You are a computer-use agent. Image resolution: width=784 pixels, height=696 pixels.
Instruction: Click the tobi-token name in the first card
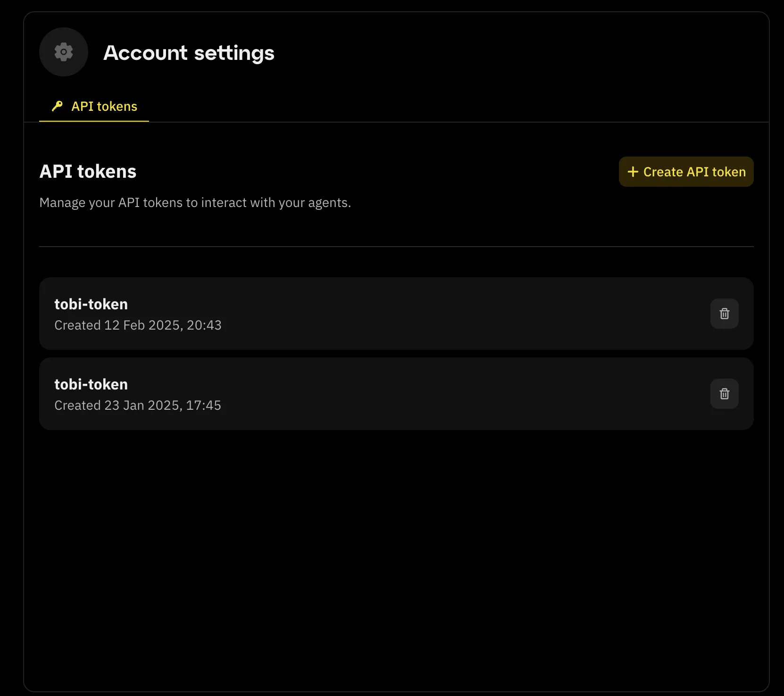pos(91,304)
